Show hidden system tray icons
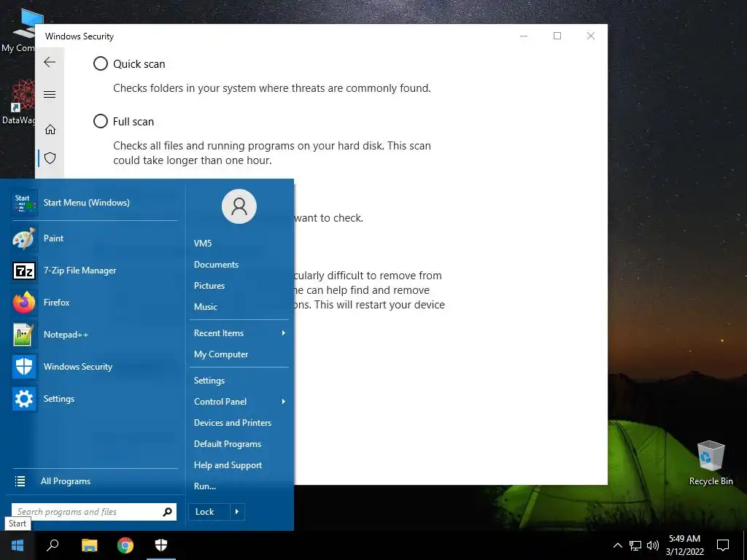Viewport: 747px width, 560px height. coord(617,545)
